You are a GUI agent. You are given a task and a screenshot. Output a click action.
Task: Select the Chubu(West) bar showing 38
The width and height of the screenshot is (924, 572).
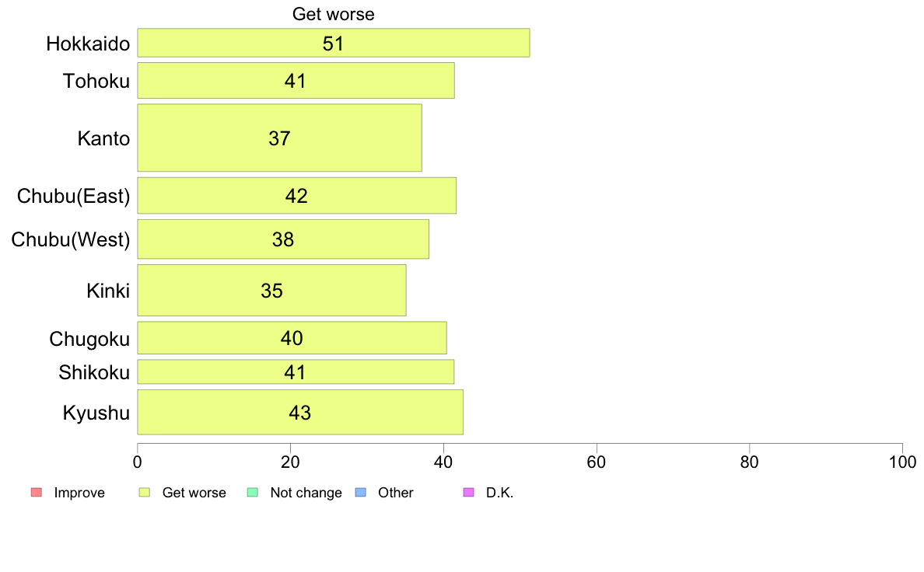tap(283, 239)
